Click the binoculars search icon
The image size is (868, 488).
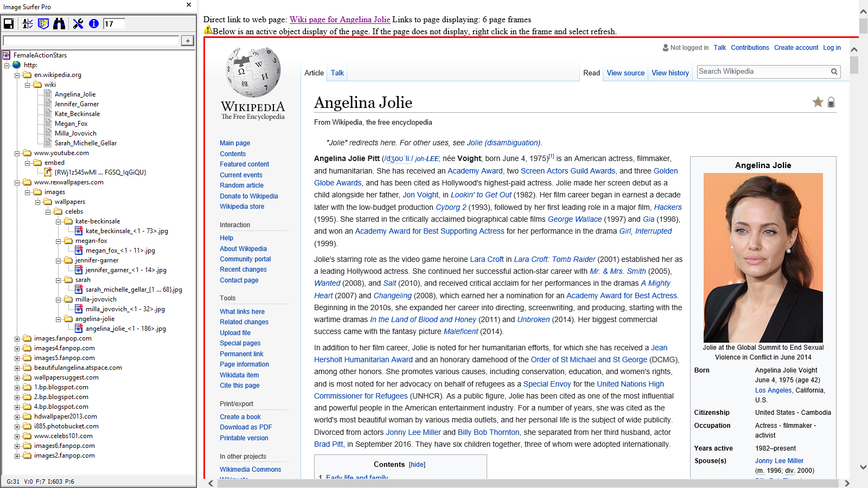coord(59,23)
